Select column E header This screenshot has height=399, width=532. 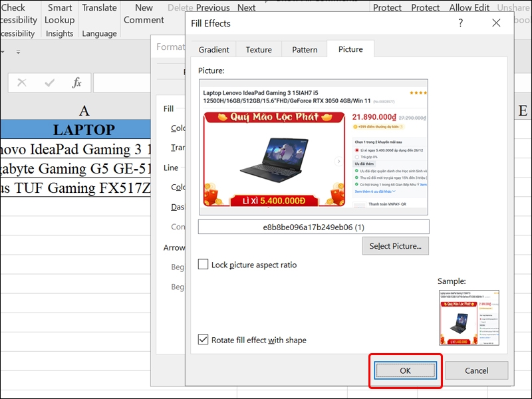(523, 110)
